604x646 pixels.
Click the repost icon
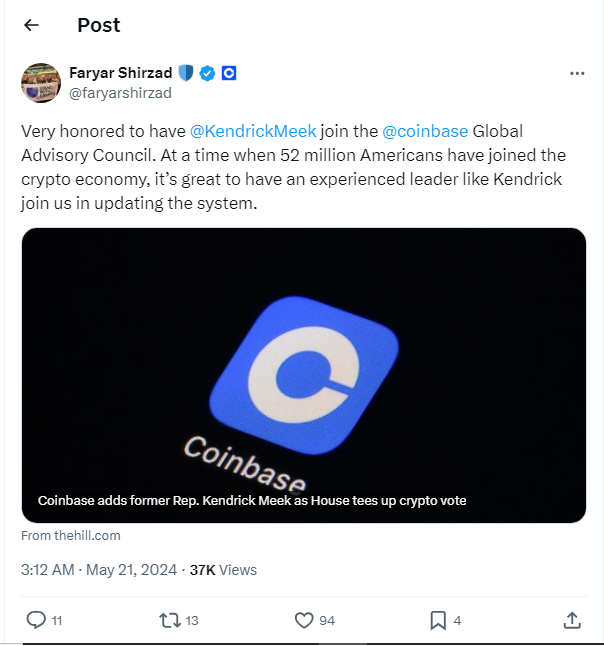coord(170,620)
